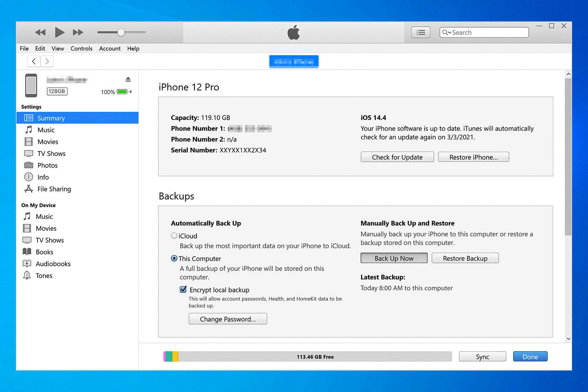Click the iPhone device icon in sidebar
Viewport: 588px width, 392px height.
point(31,85)
